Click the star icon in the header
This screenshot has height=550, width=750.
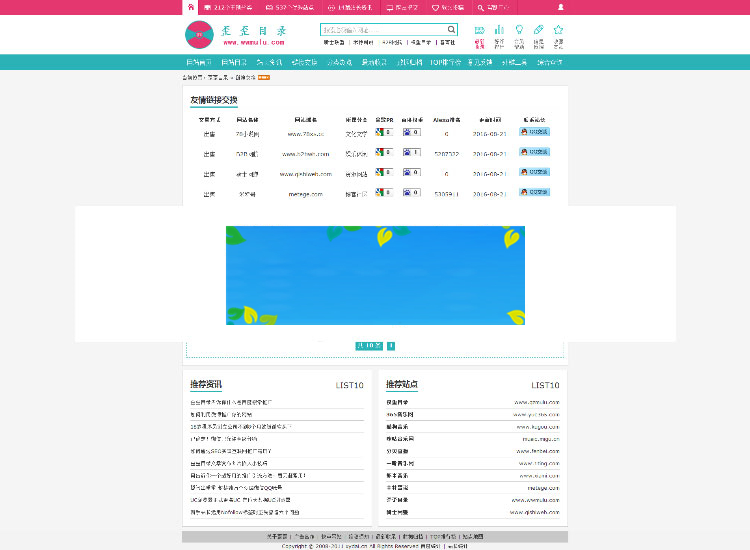(x=558, y=30)
